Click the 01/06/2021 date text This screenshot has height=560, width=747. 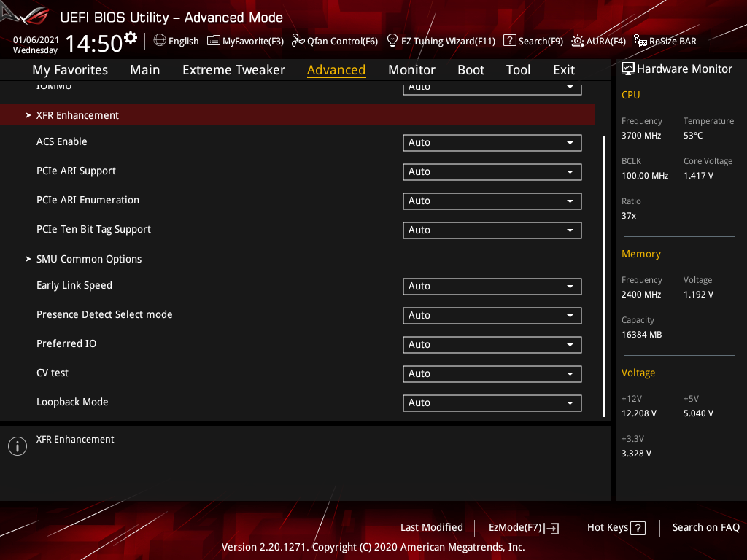point(36,40)
